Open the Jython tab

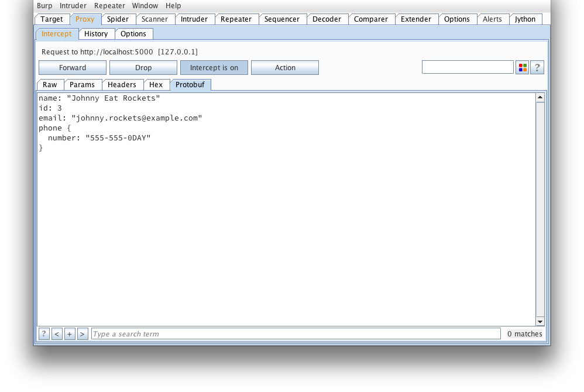point(525,19)
